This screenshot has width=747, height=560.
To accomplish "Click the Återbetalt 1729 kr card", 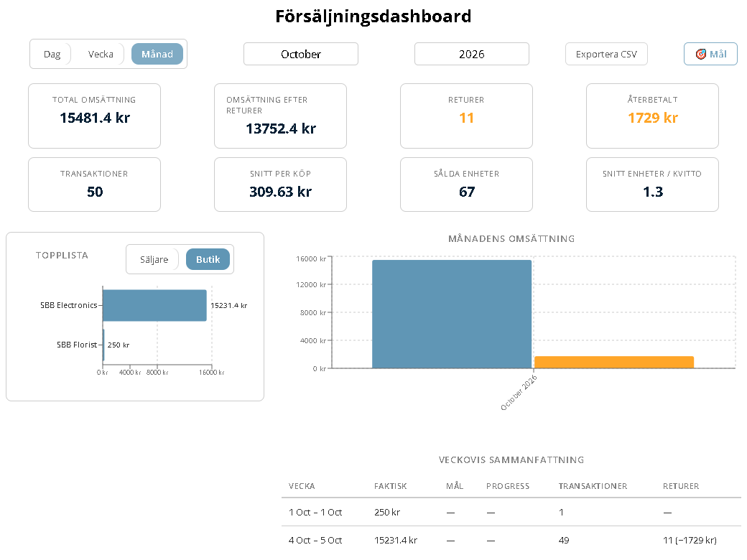I will 652,116.
